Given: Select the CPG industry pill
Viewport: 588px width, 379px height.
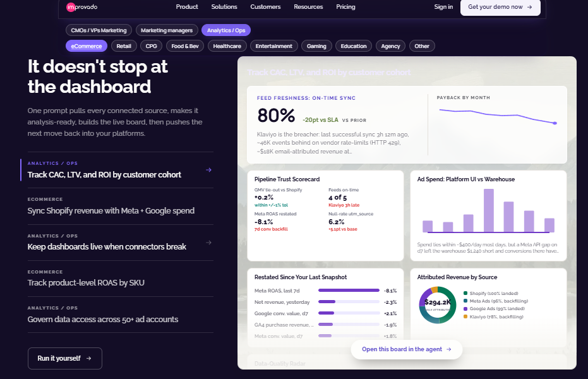Looking at the screenshot, I should (151, 46).
